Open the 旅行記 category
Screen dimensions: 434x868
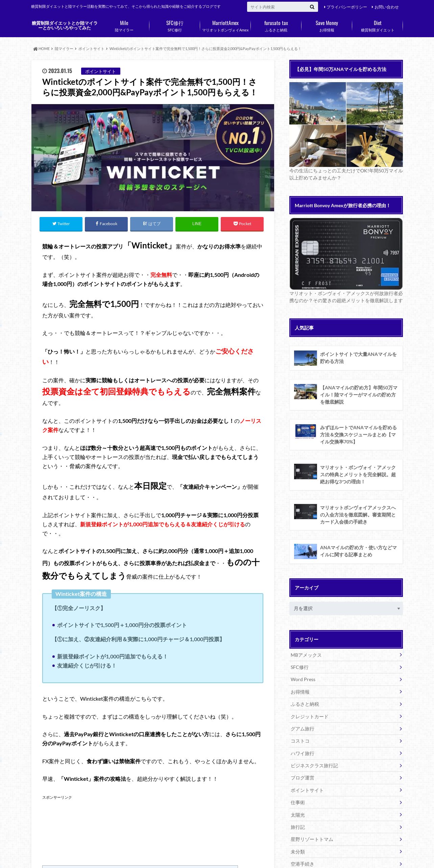pyautogui.click(x=346, y=827)
